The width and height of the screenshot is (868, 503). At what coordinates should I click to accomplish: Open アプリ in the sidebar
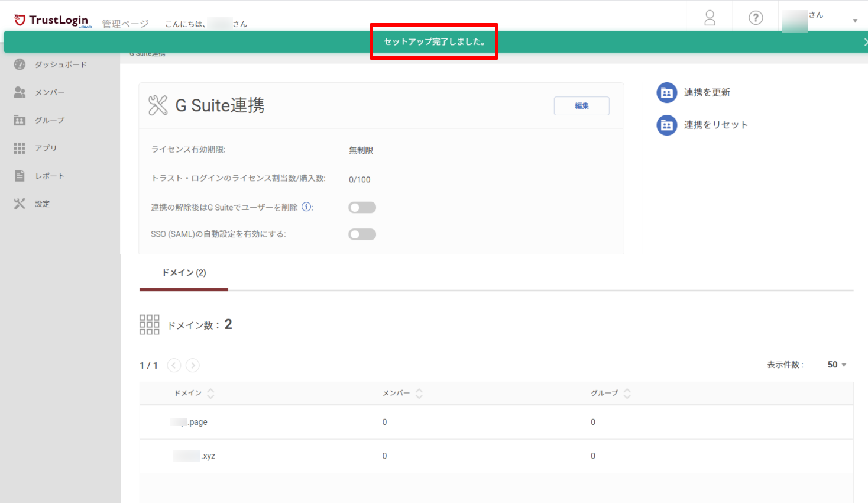point(46,148)
